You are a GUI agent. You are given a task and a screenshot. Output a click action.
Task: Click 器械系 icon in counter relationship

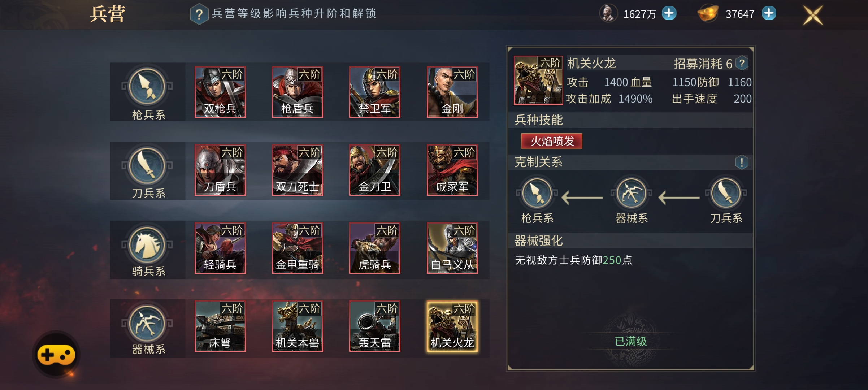coord(632,194)
